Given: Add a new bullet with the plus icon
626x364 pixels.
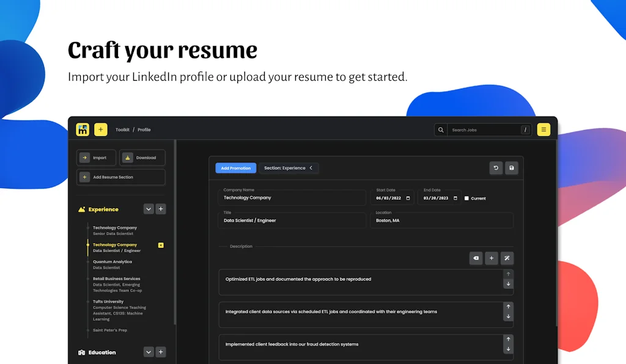Looking at the screenshot, I should (x=491, y=258).
